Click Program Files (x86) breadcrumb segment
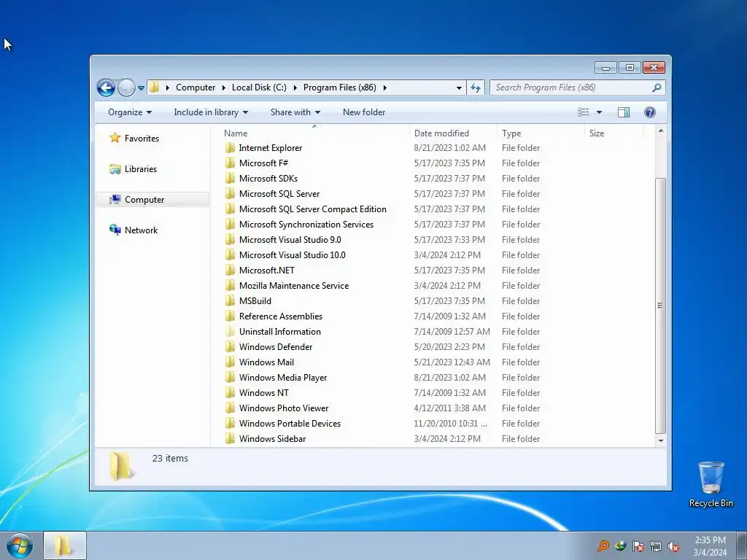747x560 pixels. pos(340,87)
